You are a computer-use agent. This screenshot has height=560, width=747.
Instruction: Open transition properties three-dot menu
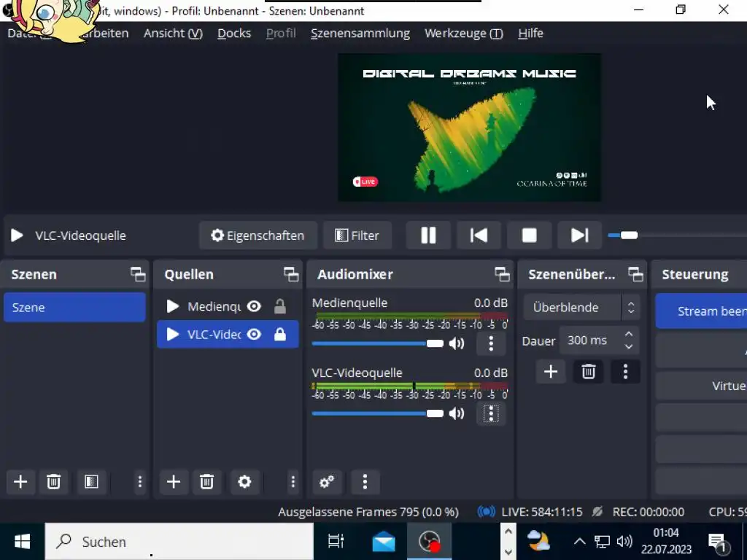(625, 371)
